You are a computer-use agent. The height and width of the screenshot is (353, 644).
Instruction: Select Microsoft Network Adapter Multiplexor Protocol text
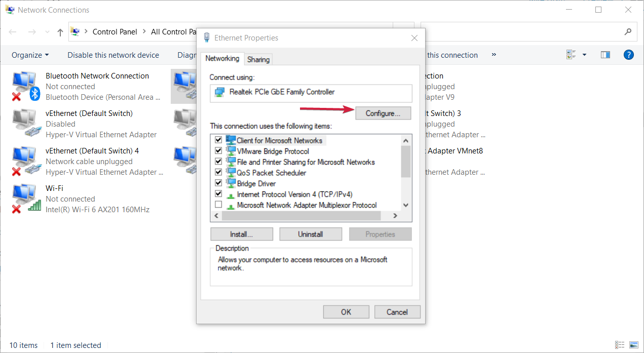point(307,205)
